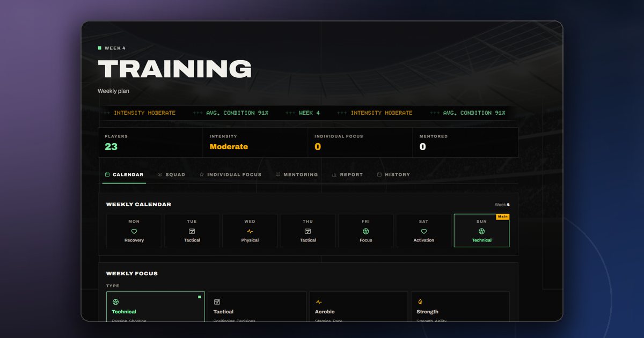Click the Weekly plan subtitle

113,91
